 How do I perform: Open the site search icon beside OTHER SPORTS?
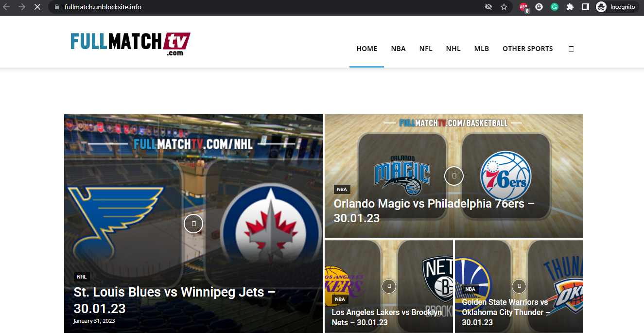point(571,49)
